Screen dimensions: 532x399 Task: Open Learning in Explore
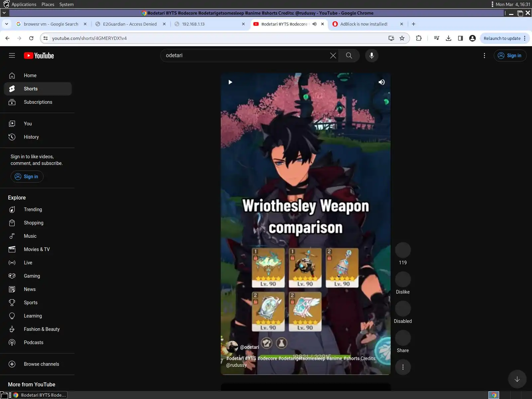[38, 316]
